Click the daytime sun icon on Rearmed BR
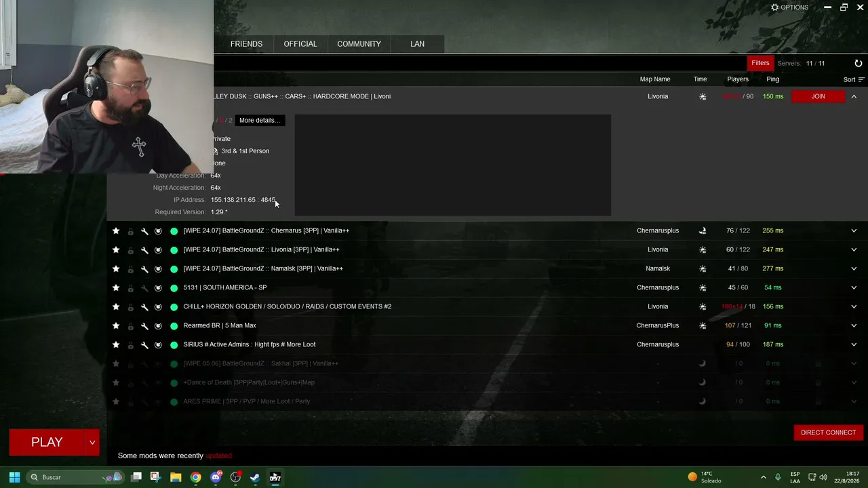The height and width of the screenshot is (488, 868). pyautogui.click(x=703, y=325)
